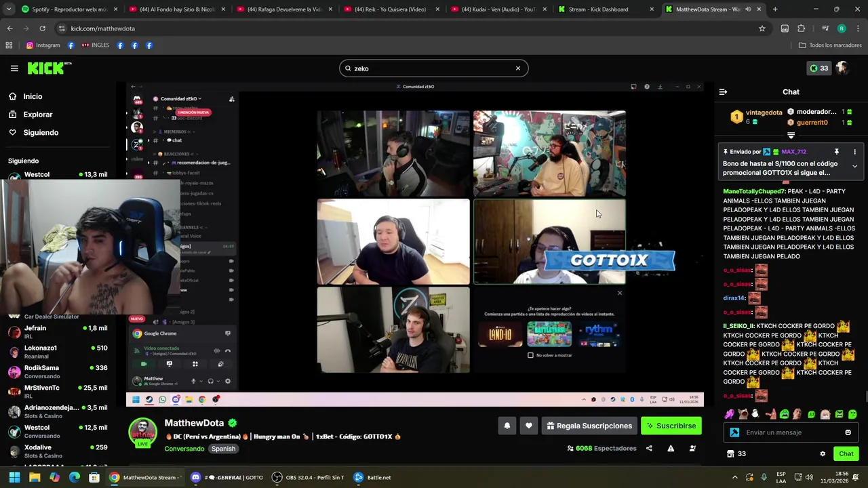This screenshot has height=488, width=868.
Task: Open Battle.net taskbar item
Action: click(374, 477)
